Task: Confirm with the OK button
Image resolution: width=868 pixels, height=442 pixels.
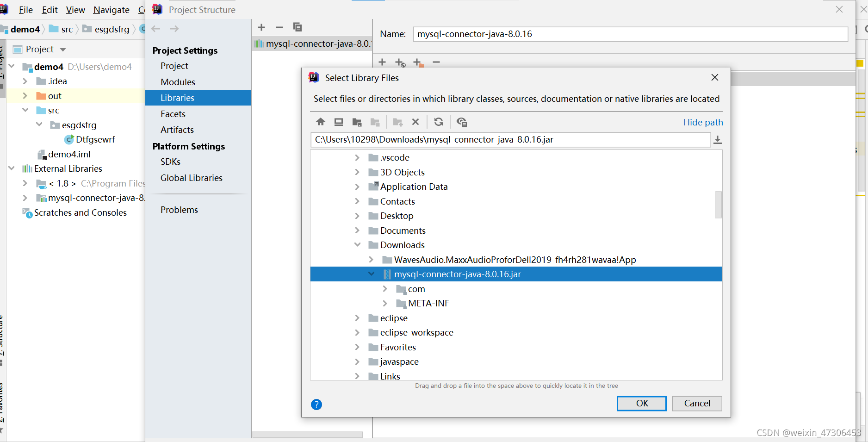Action: 642,404
